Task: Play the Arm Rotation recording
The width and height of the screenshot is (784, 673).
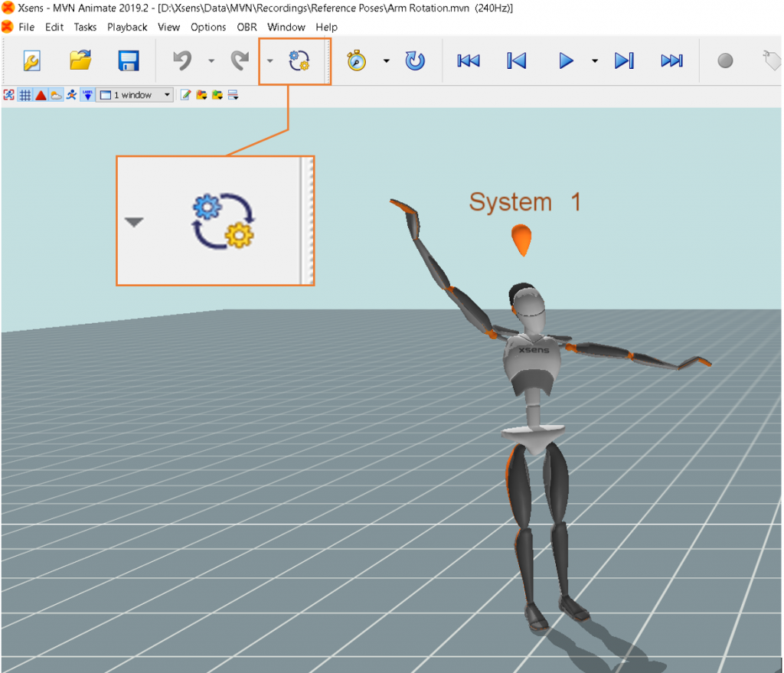Action: [566, 61]
